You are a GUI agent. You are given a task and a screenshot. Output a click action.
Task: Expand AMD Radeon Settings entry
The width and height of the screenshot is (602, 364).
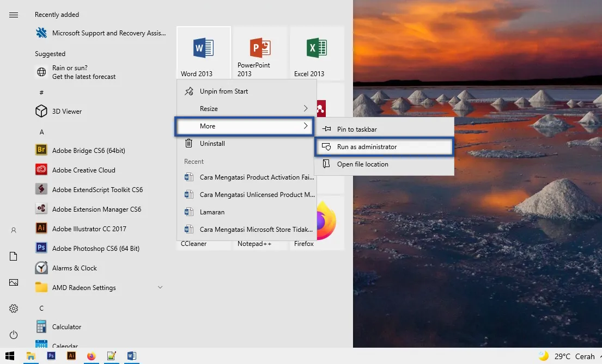(x=160, y=287)
